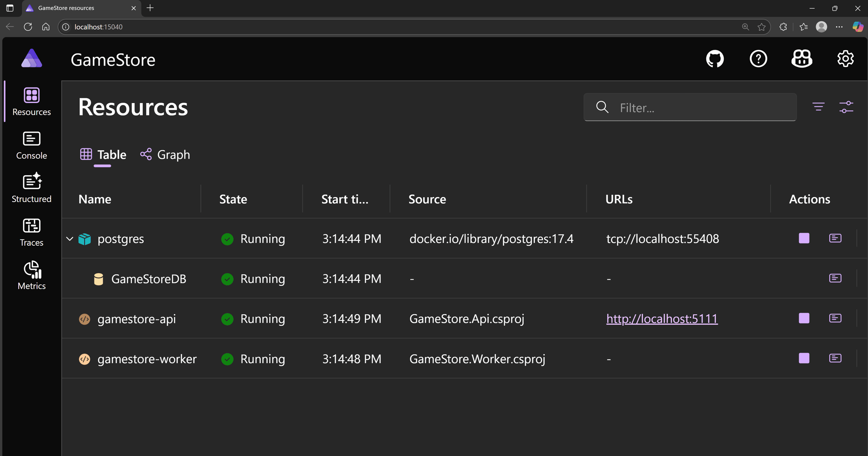Open browser Settings and more menu
This screenshot has height=456, width=868.
[839, 27]
